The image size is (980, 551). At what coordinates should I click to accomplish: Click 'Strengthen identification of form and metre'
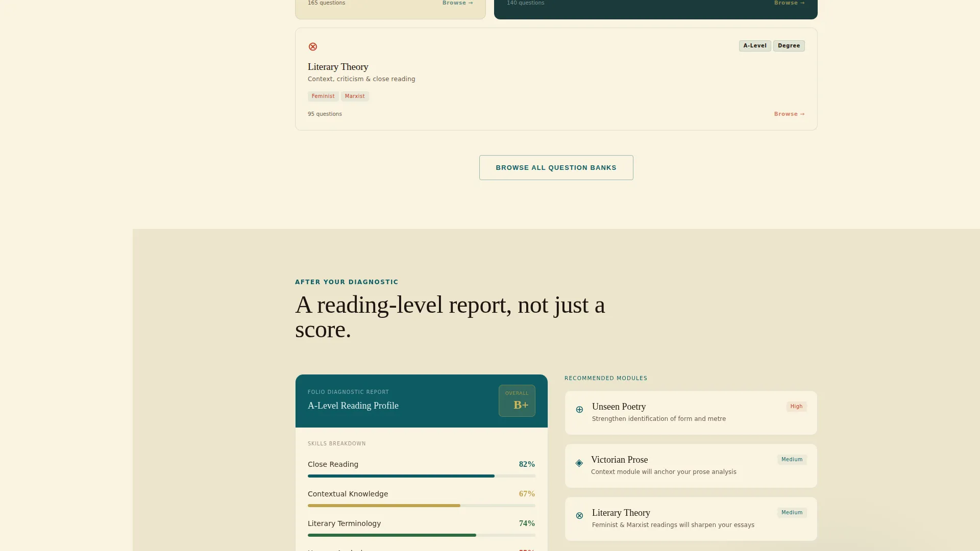658,419
